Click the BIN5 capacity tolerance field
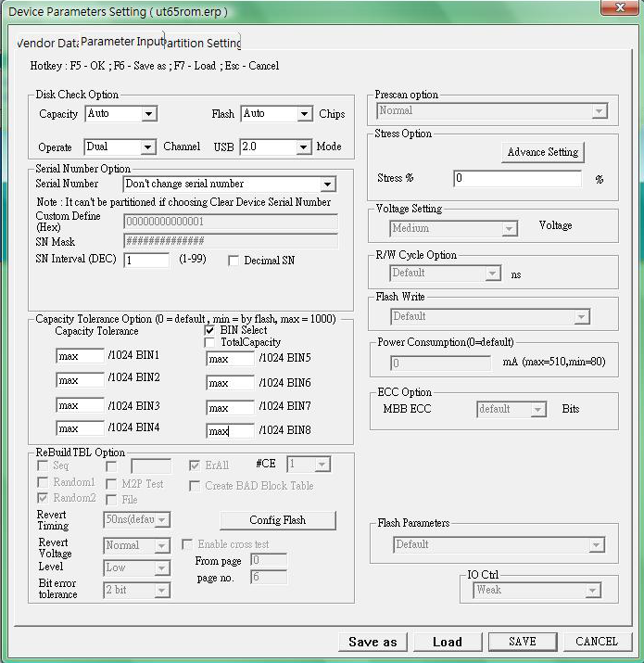Screen dimensions: 644x663 point(231,359)
